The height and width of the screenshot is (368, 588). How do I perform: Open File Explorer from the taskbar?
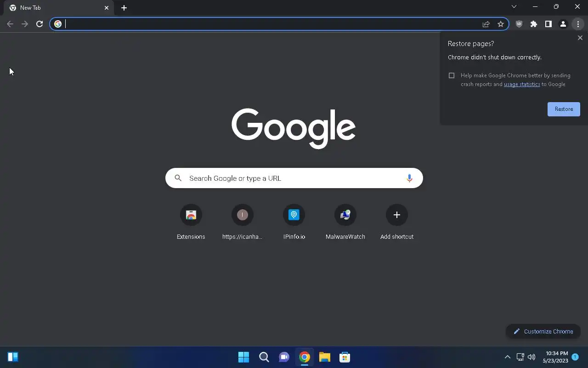click(x=324, y=357)
